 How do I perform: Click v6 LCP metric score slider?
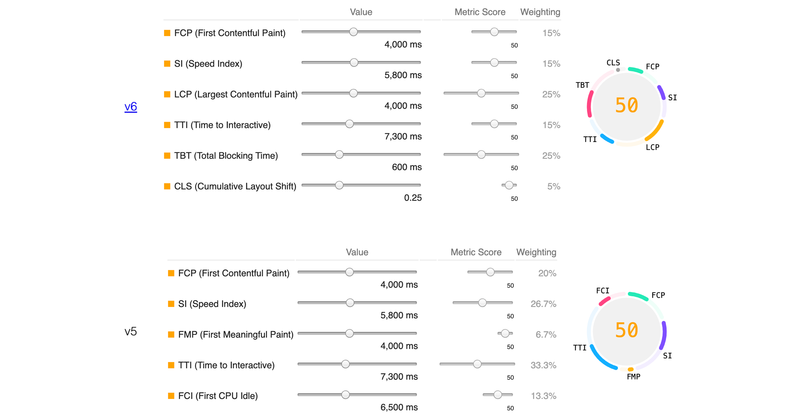(481, 93)
